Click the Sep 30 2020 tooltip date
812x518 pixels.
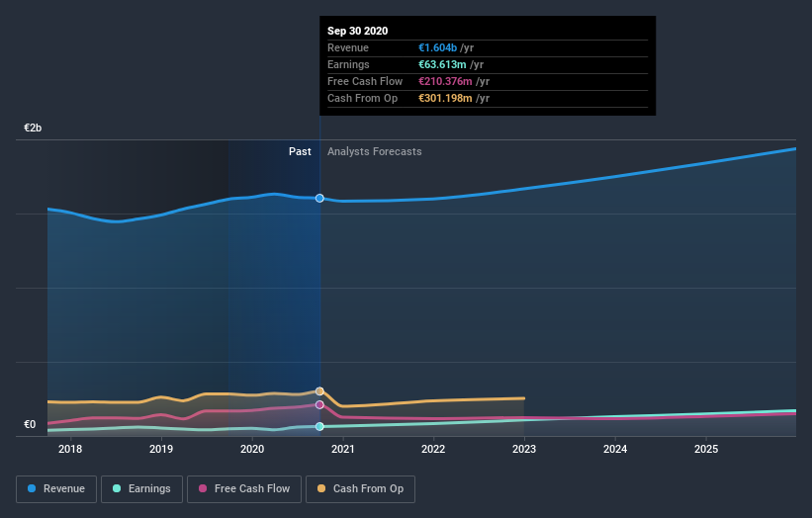coord(357,31)
